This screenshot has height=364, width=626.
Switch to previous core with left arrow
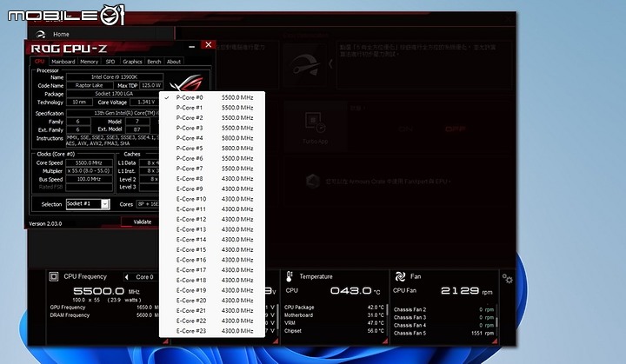pyautogui.click(x=127, y=277)
